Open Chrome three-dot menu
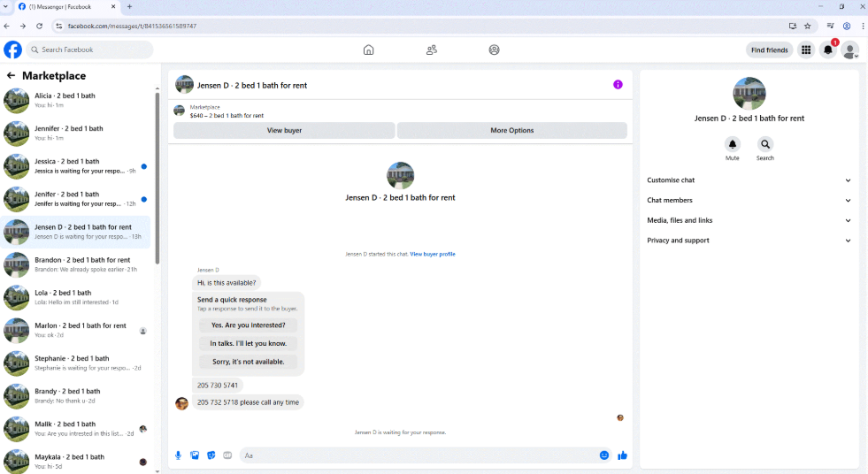The width and height of the screenshot is (868, 474). click(863, 26)
